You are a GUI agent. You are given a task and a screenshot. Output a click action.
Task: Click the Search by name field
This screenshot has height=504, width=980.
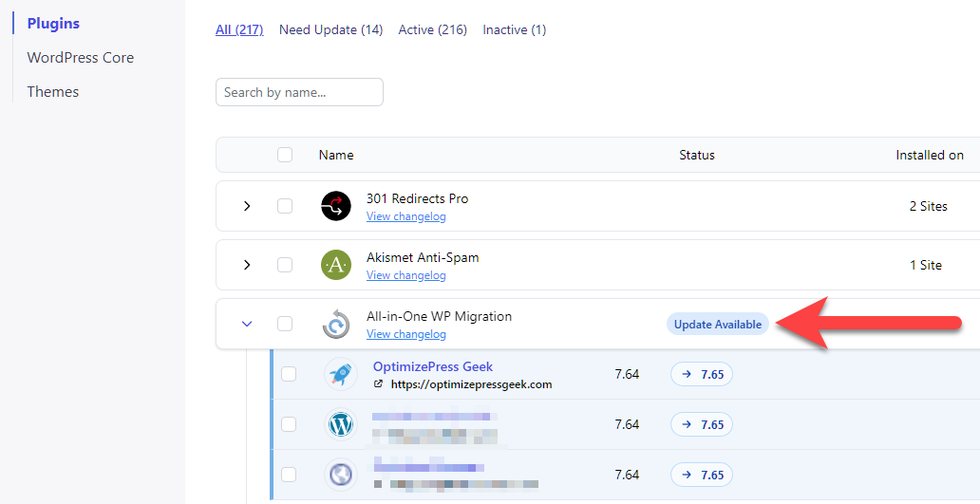(x=299, y=92)
